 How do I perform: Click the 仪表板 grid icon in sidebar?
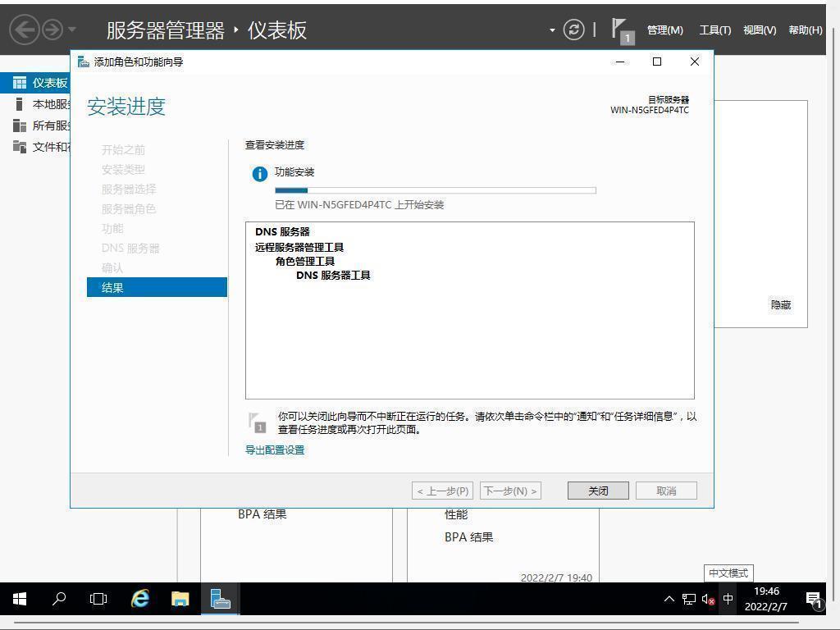point(20,83)
